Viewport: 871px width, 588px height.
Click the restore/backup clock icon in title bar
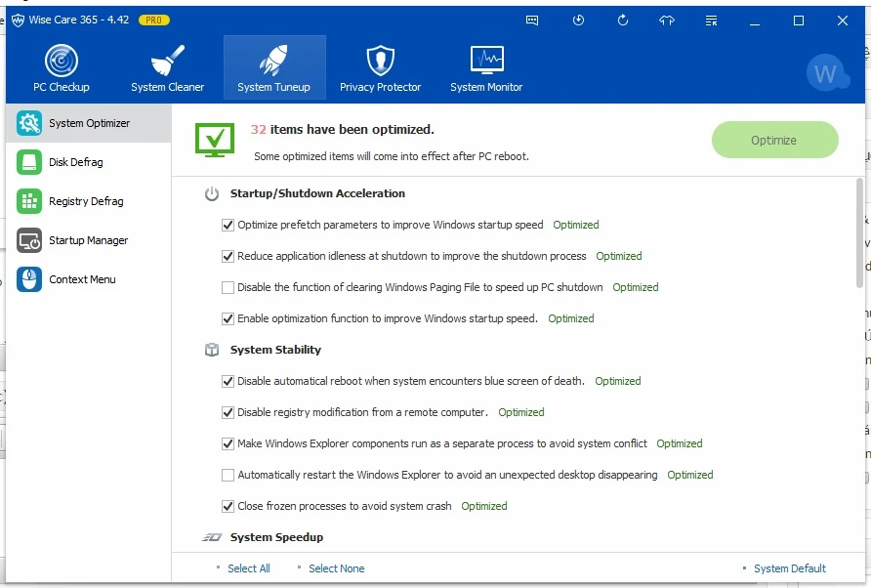[x=578, y=21]
